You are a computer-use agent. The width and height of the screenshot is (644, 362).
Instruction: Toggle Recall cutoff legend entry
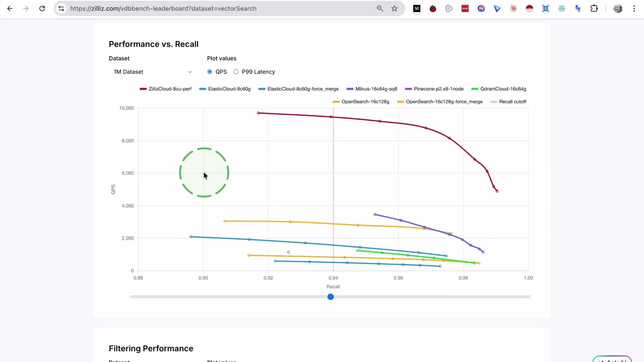(x=508, y=102)
